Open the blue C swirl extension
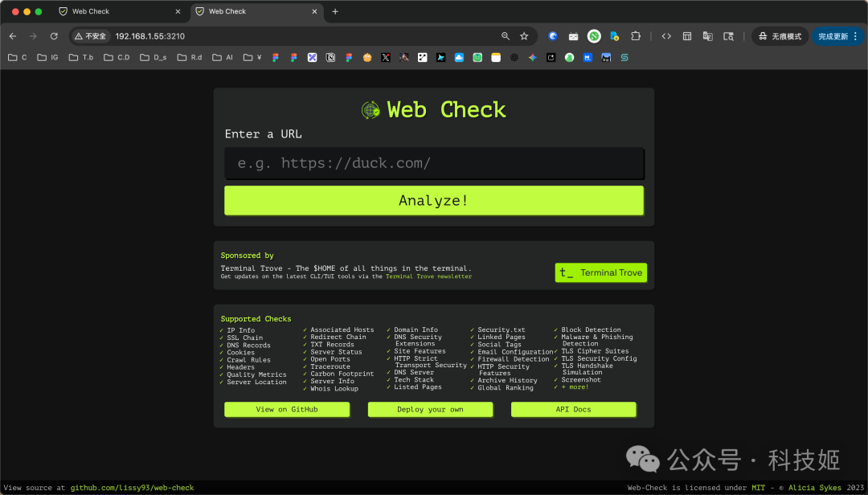868x495 pixels. 552,36
